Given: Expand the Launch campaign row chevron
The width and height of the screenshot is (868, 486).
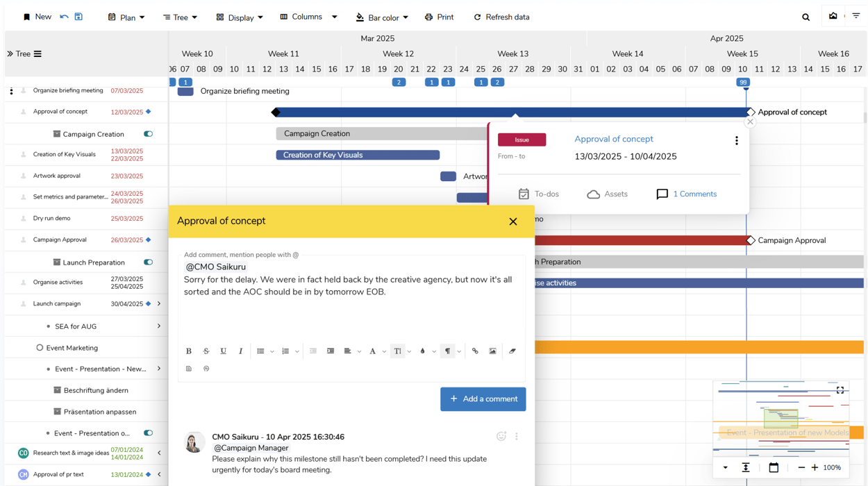Looking at the screenshot, I should coord(159,304).
